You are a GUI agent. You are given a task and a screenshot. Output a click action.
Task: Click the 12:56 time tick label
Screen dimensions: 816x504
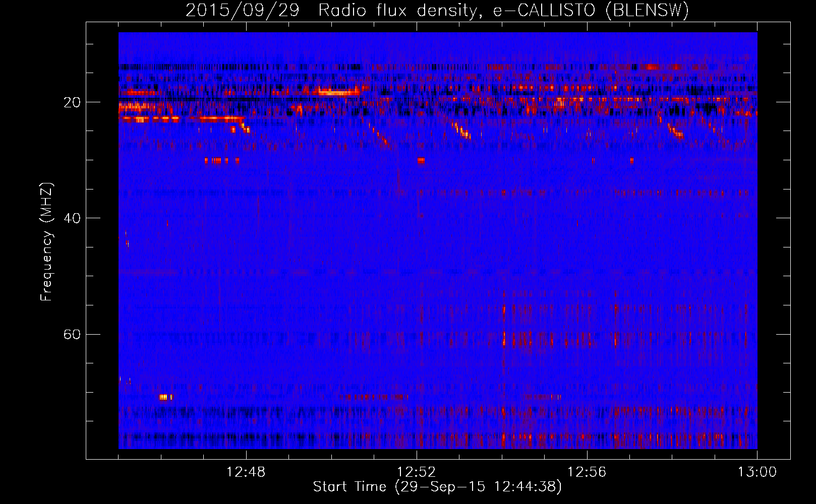pos(587,472)
